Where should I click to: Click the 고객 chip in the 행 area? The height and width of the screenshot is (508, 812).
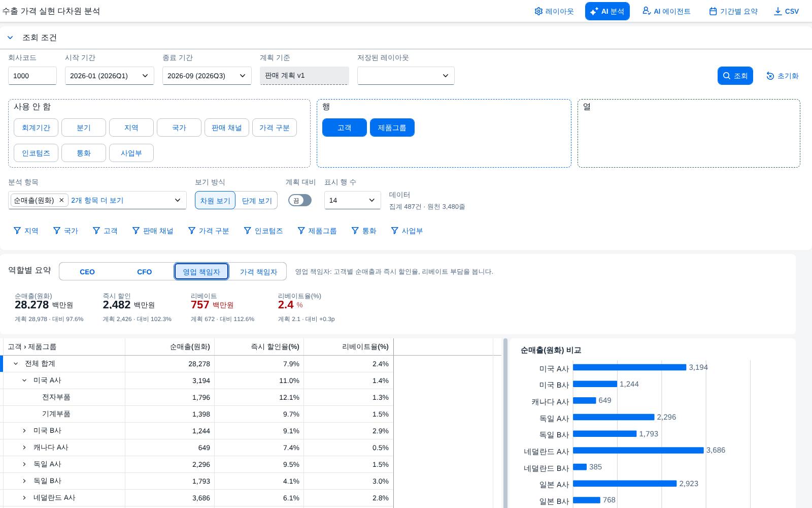[x=345, y=128]
